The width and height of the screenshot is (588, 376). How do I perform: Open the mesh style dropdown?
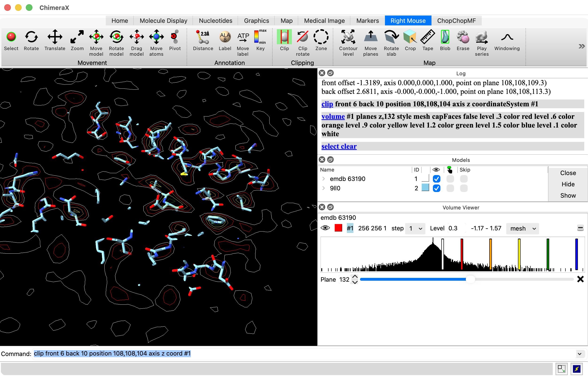[522, 228]
